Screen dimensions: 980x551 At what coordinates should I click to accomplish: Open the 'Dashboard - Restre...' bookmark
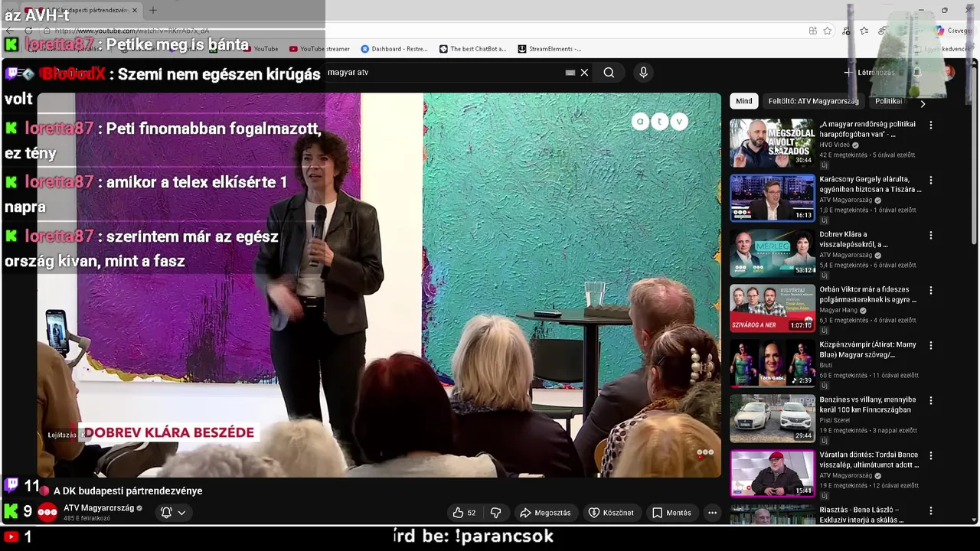coord(394,49)
